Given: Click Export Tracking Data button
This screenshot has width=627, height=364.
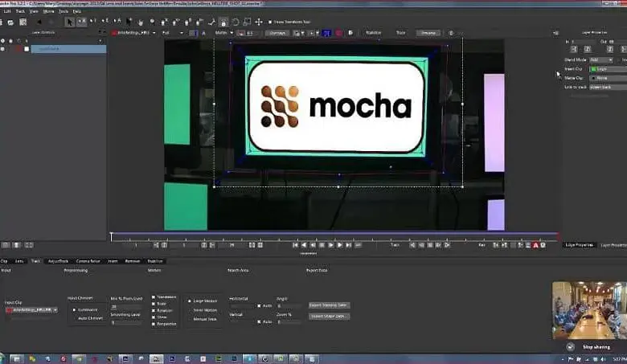Looking at the screenshot, I should point(329,305).
